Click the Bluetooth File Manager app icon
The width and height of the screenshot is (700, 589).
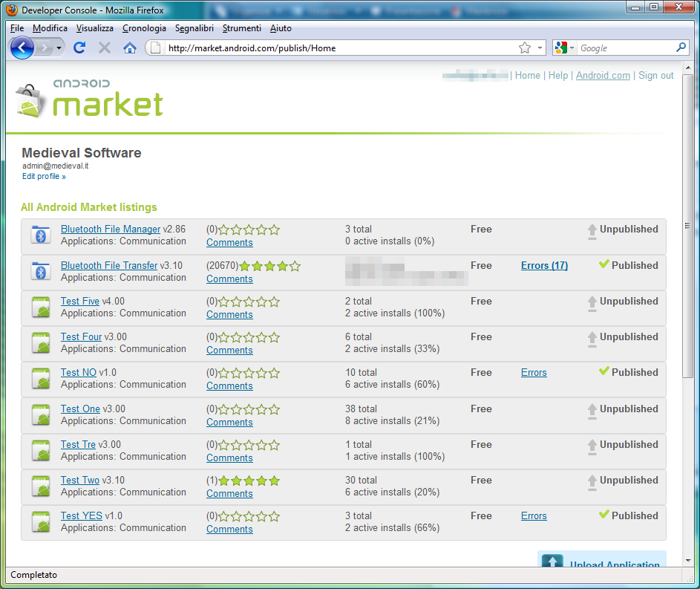pos(41,235)
